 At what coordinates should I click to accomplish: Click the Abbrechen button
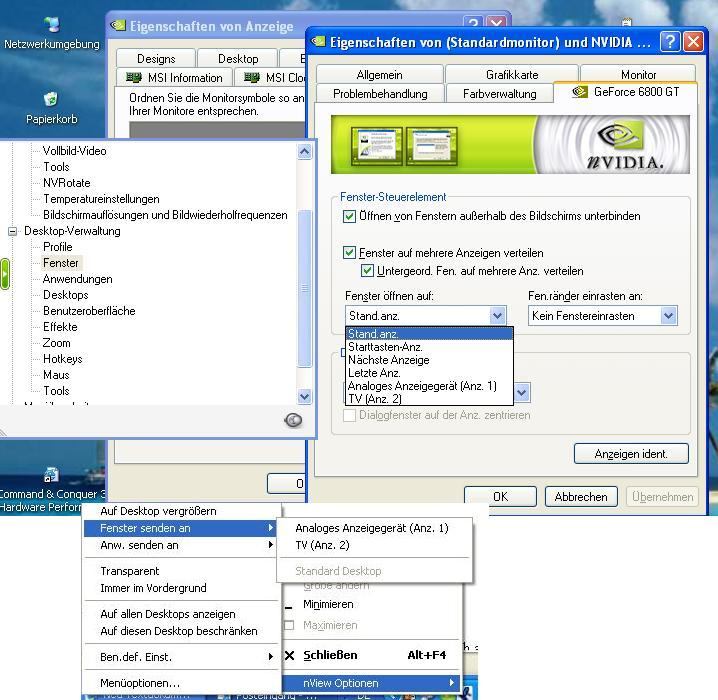[581, 497]
